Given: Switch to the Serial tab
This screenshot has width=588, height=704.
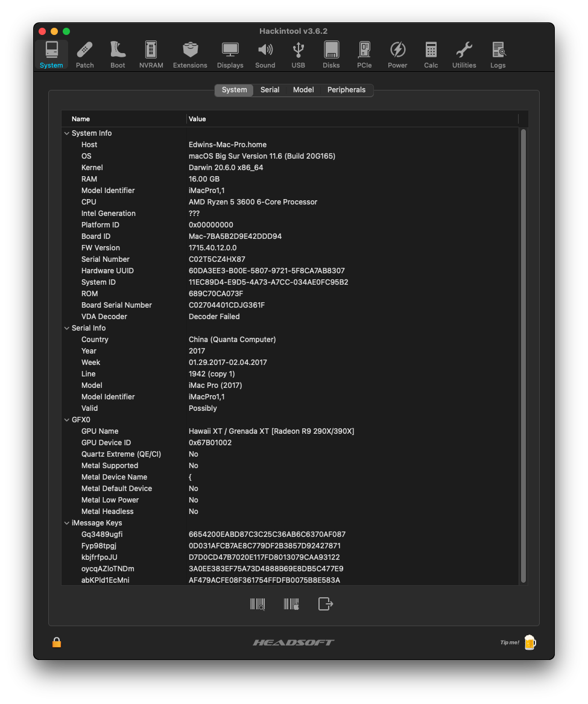Looking at the screenshot, I should click(270, 90).
